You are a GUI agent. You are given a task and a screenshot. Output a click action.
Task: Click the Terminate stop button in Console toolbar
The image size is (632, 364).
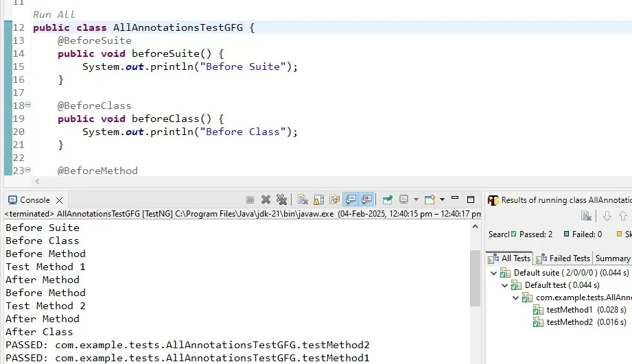pos(250,199)
